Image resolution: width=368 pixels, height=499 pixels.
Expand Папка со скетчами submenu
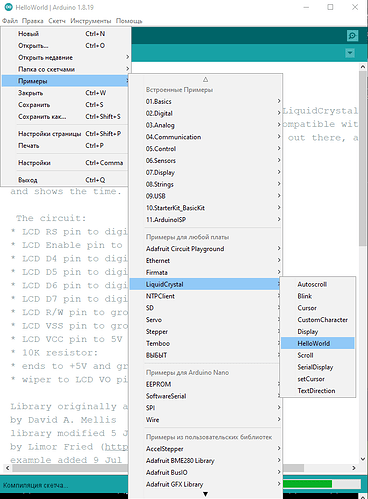click(x=65, y=69)
